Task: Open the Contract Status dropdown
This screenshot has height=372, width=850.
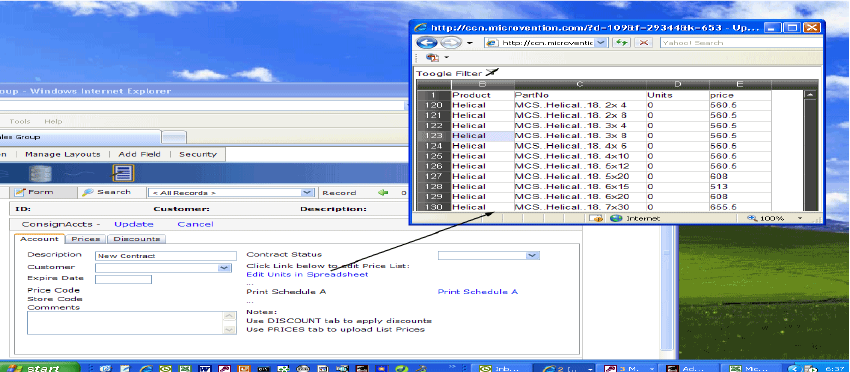Action: (x=532, y=255)
